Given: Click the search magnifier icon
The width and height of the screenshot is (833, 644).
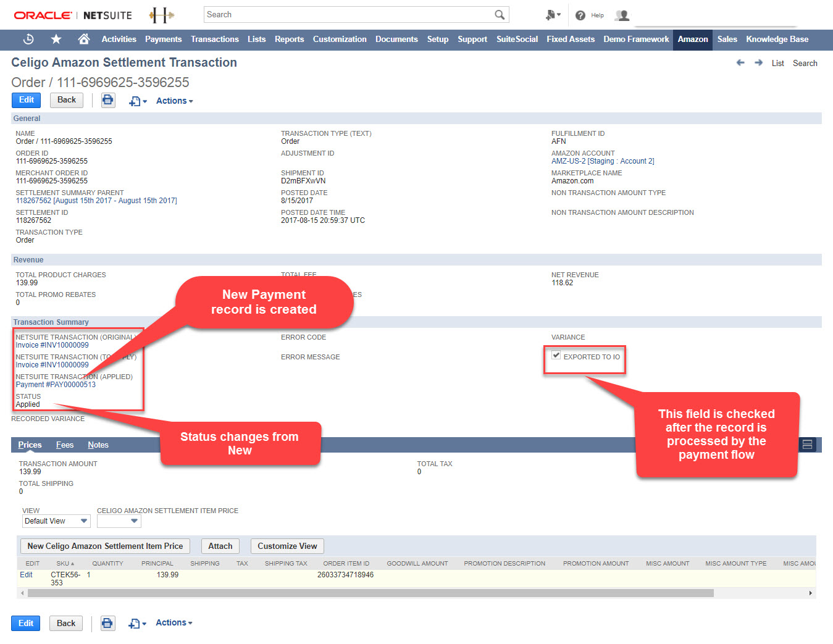Looking at the screenshot, I should (500, 15).
